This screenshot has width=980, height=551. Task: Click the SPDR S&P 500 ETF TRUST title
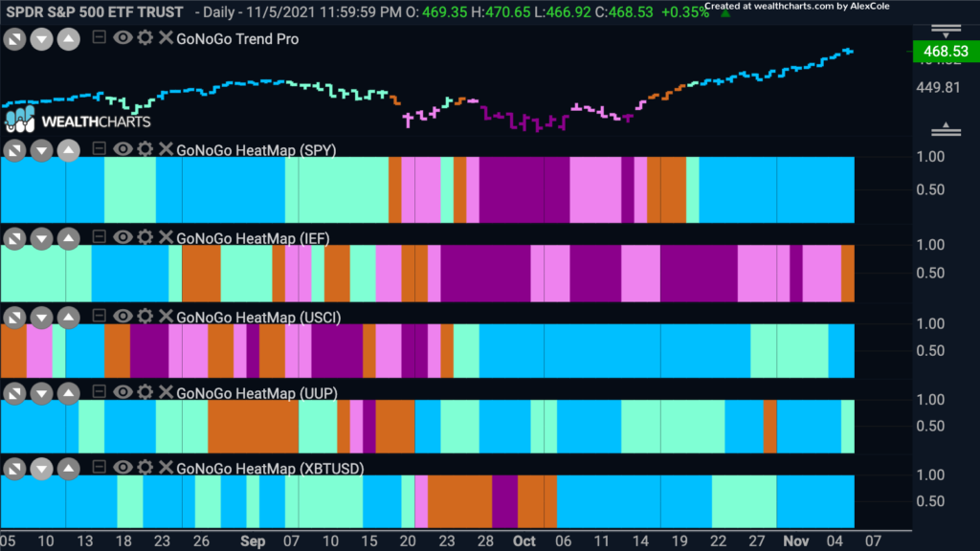click(95, 11)
